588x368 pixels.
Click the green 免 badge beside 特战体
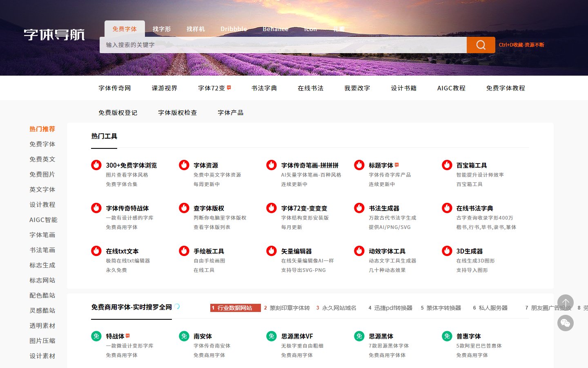96,336
